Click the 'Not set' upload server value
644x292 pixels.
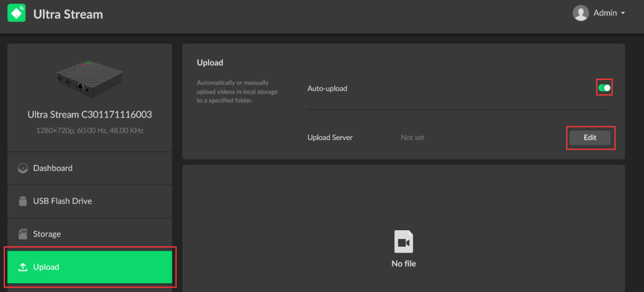413,138
